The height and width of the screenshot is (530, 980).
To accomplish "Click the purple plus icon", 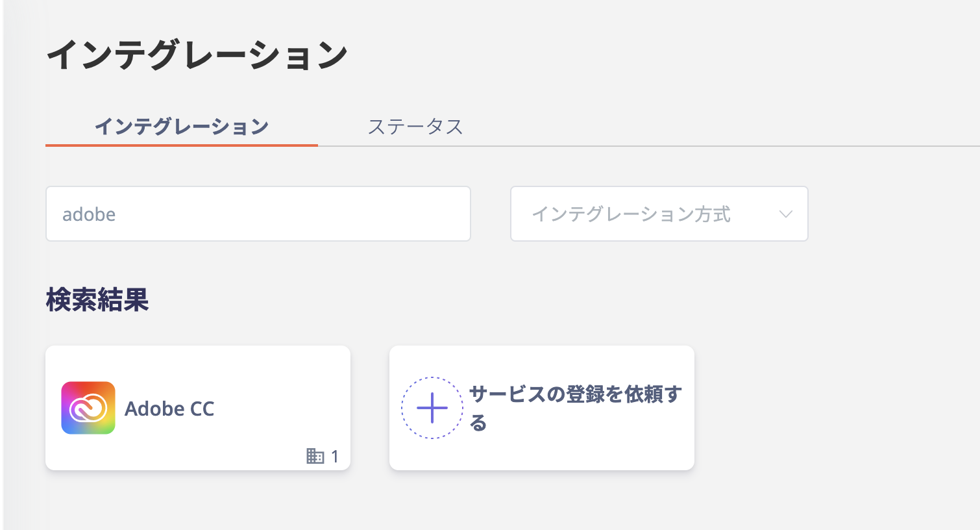I will pos(432,408).
